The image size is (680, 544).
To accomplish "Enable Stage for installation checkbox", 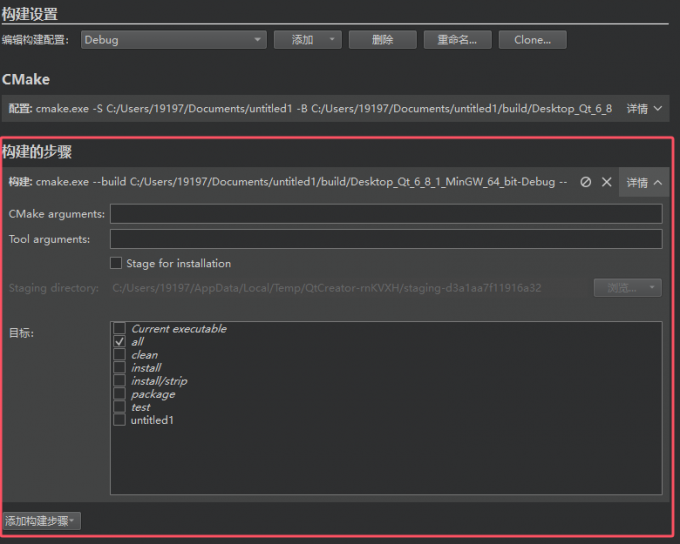I will [117, 264].
